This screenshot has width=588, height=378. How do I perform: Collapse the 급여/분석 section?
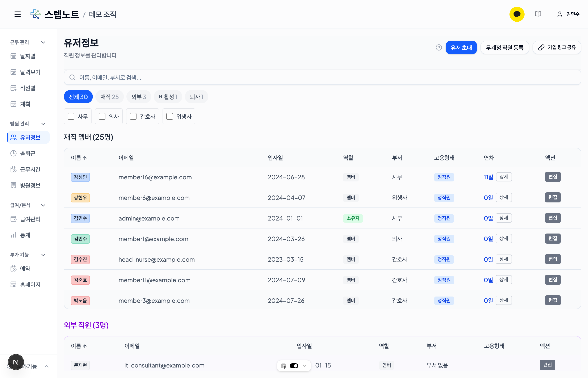[x=43, y=205]
